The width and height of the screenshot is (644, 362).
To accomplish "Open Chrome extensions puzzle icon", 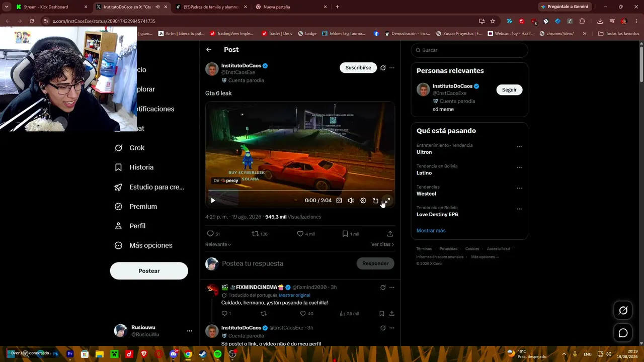I will coord(582,21).
